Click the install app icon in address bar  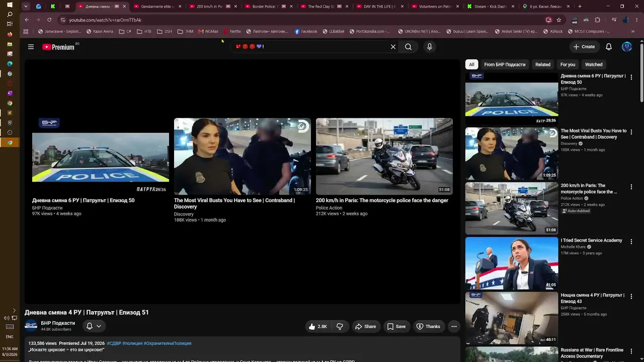click(x=549, y=20)
